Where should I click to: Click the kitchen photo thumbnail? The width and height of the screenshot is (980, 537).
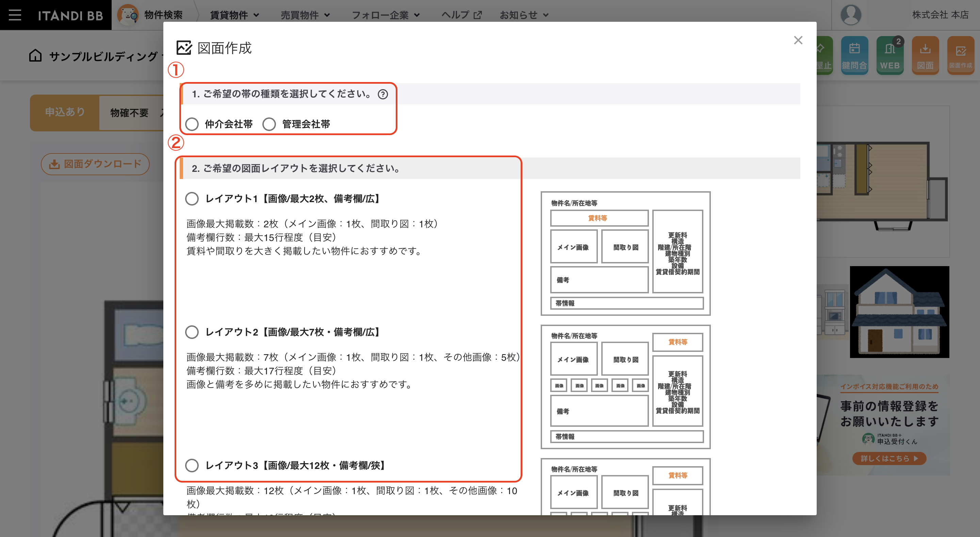pos(833,312)
